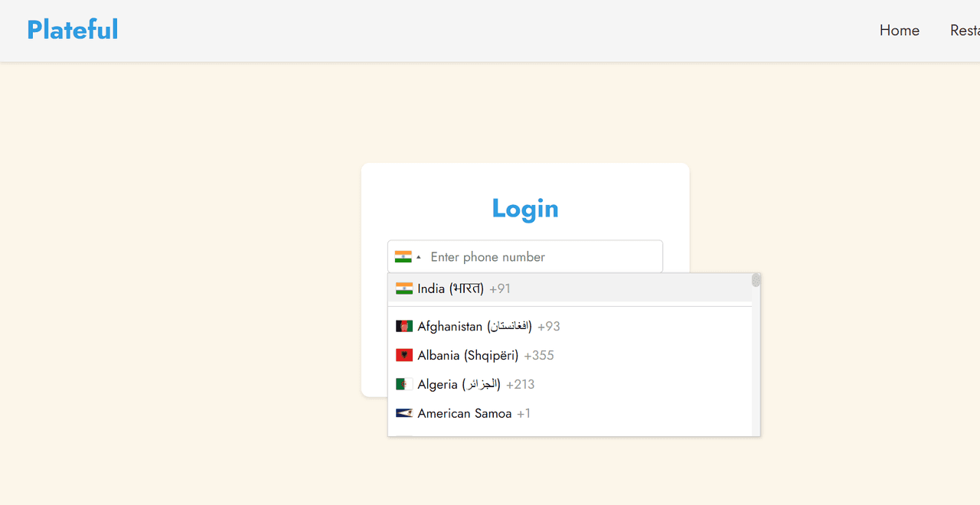This screenshot has width=980, height=505.
Task: Click the +91 dial code
Action: pyautogui.click(x=500, y=288)
